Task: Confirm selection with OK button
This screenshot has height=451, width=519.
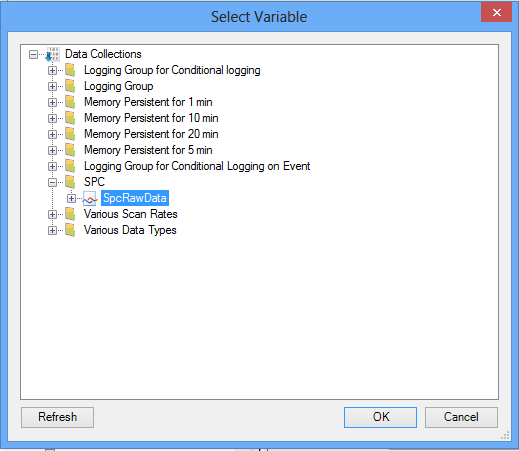Action: [380, 417]
